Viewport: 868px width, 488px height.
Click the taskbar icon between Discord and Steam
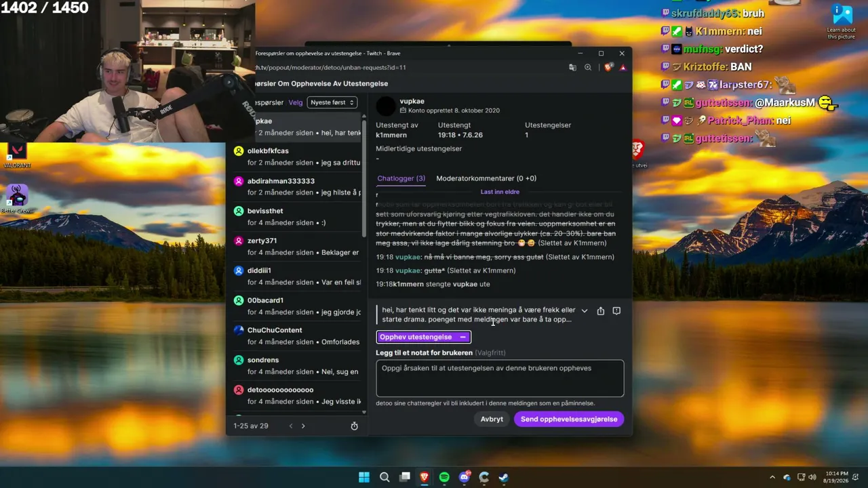point(484,477)
